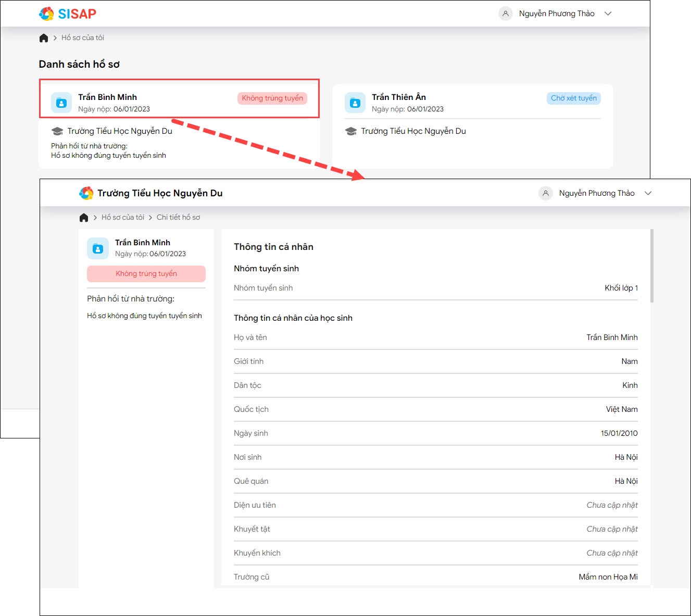Screen dimensions: 691x616
Task: Click the SISAP logo in top header
Action: pyautogui.click(x=68, y=14)
